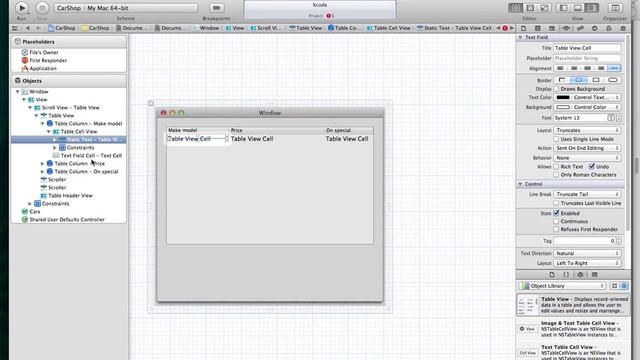640x360 pixels.
Task: Open the Behavior dropdown
Action: click(587, 158)
